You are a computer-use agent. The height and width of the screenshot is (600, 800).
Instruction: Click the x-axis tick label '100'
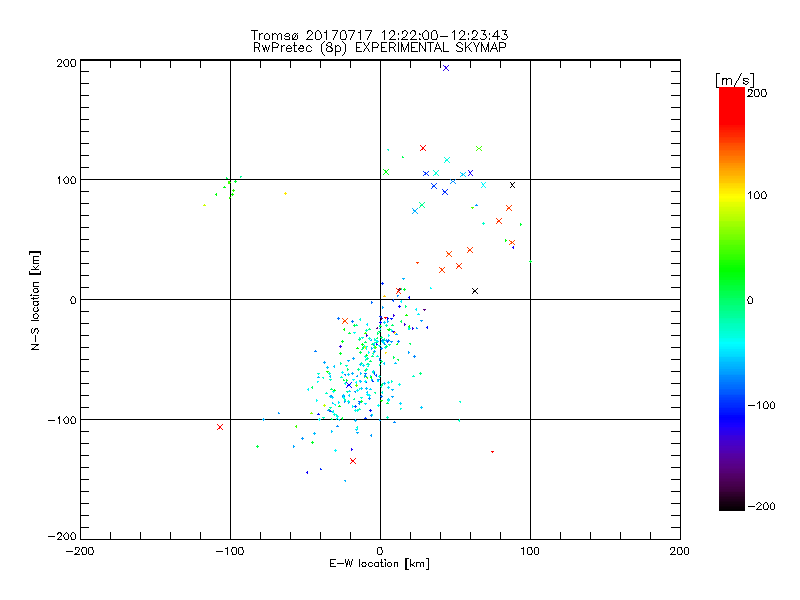coord(530,552)
